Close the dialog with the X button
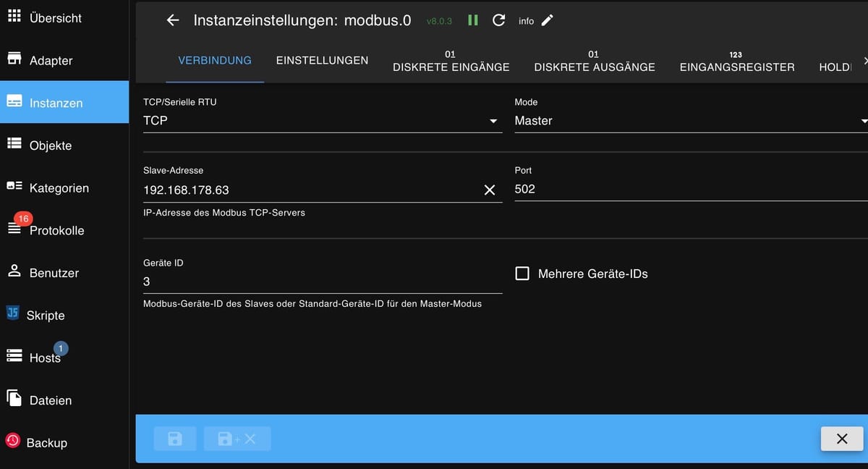 (x=842, y=439)
